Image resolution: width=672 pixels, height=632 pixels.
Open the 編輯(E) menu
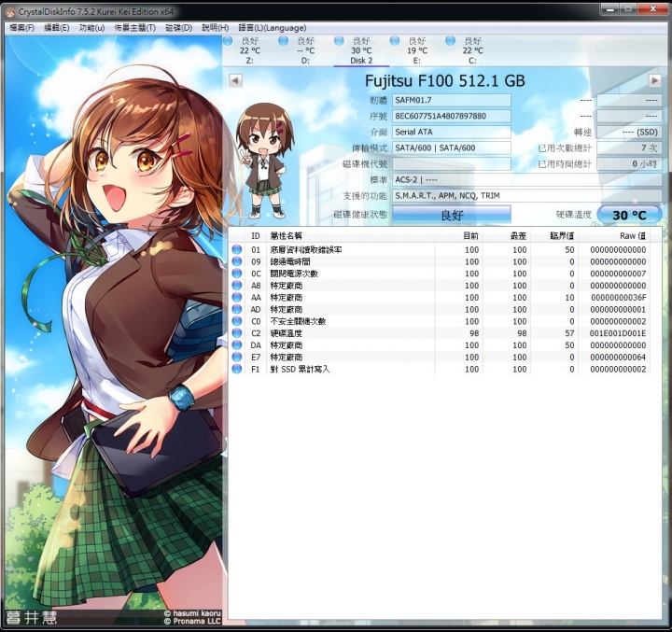tap(57, 28)
